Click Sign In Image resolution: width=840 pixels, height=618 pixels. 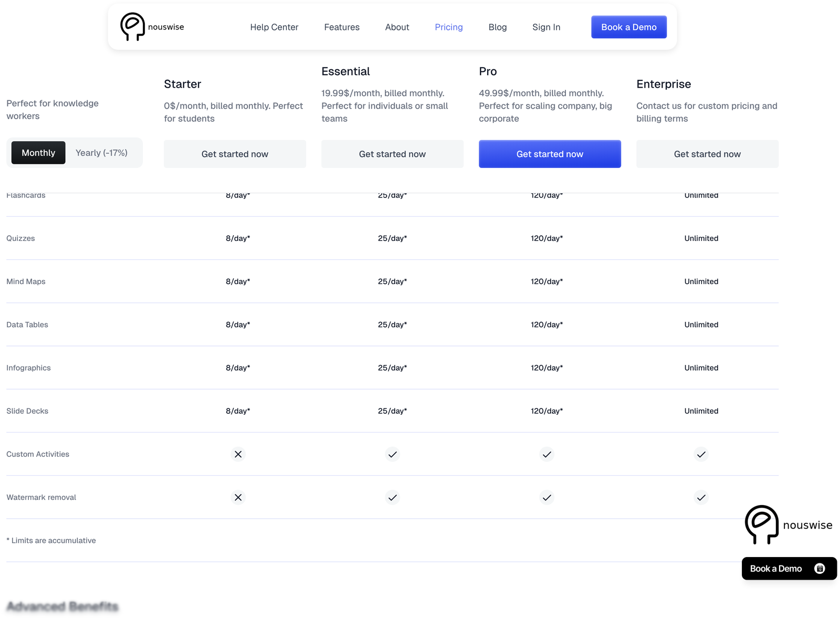tap(546, 27)
